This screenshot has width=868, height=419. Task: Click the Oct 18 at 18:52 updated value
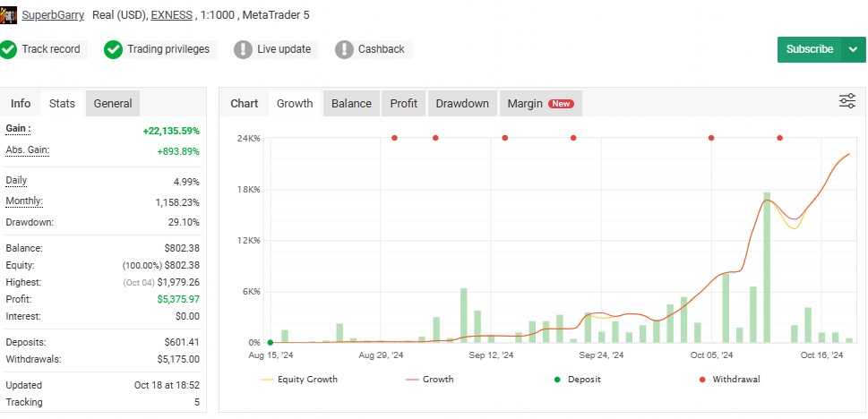(x=167, y=385)
